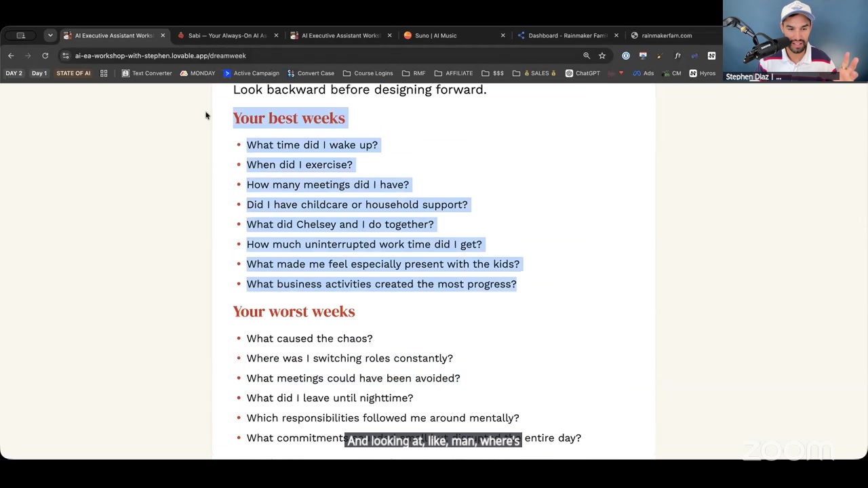Open the 1Password extension icon
Viewport: 868px width, 488px height.
tap(626, 56)
